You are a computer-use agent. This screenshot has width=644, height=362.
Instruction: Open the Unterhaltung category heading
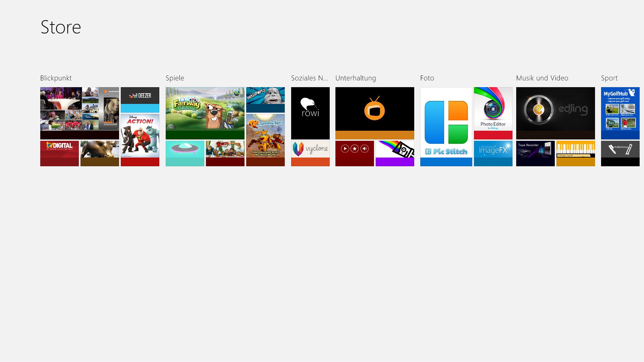[355, 78]
